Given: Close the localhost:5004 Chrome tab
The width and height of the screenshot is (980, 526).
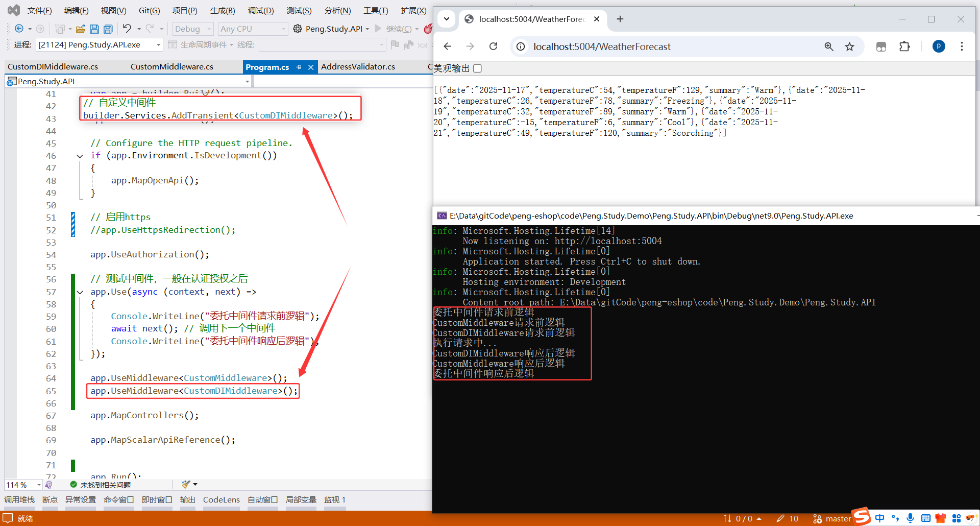Looking at the screenshot, I should coord(597,19).
